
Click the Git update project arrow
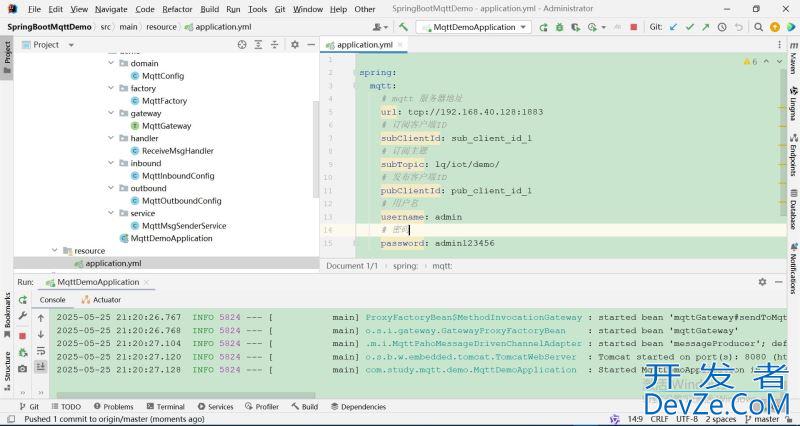click(673, 27)
